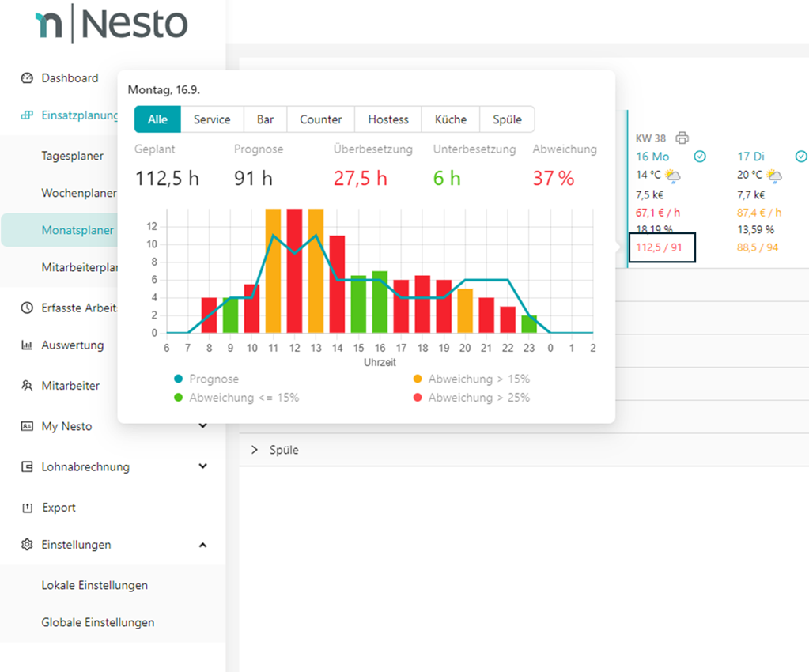
Task: Click the My Nesto ID card icon
Action: coord(27,426)
